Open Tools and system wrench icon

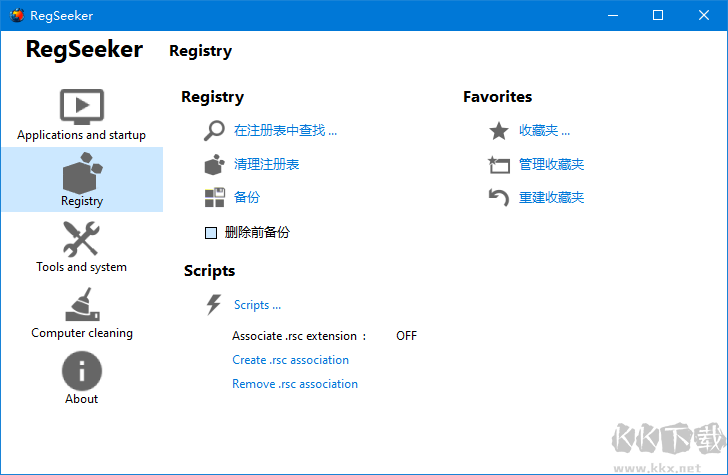pos(81,239)
